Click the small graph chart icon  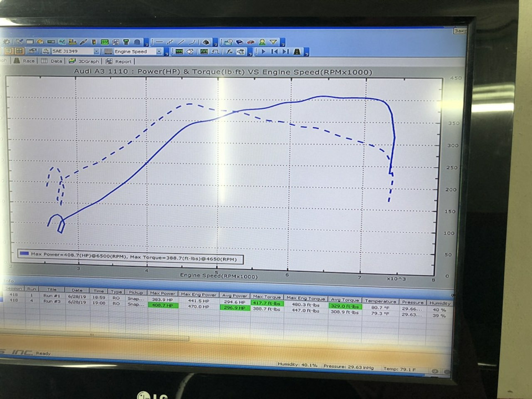(63, 42)
